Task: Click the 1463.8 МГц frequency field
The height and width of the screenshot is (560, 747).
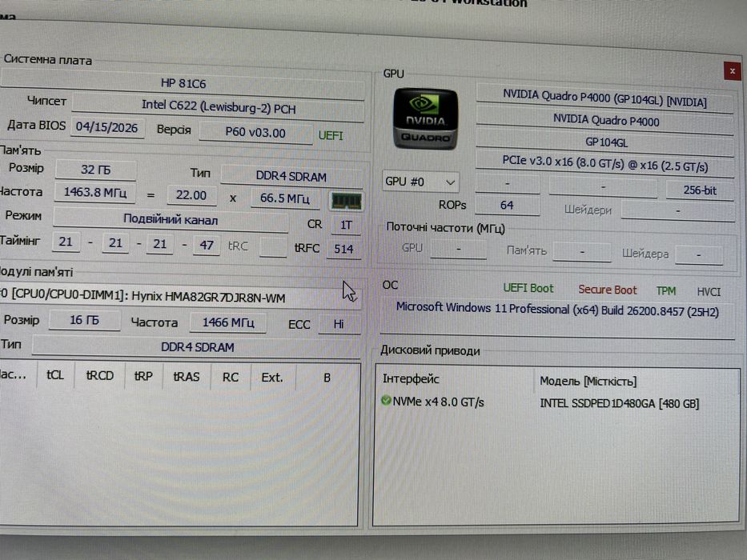Action: (94, 192)
